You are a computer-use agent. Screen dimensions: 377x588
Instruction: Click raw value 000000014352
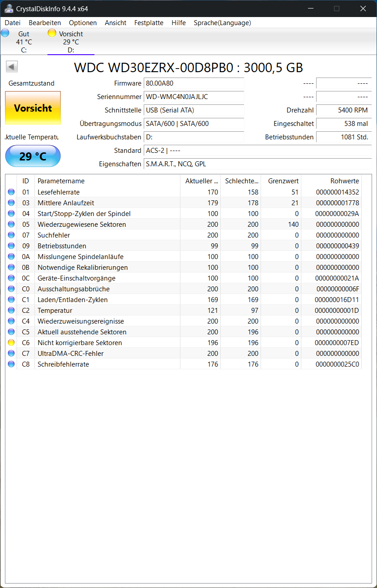coord(337,192)
